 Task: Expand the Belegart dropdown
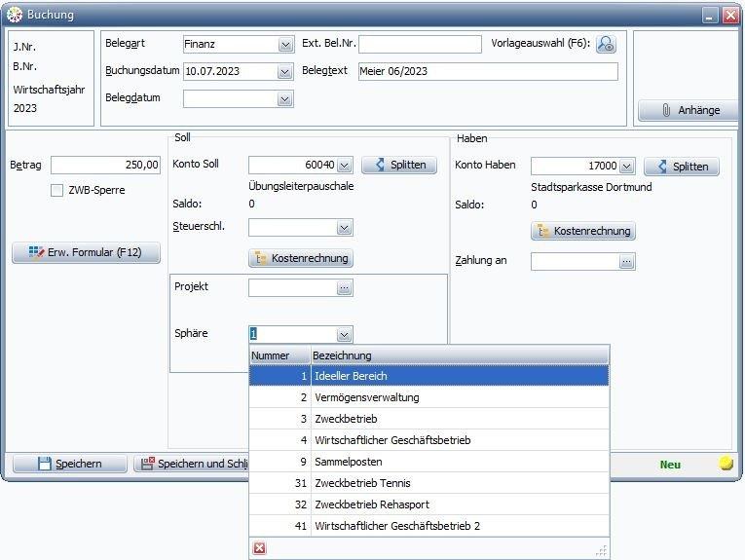[x=284, y=45]
